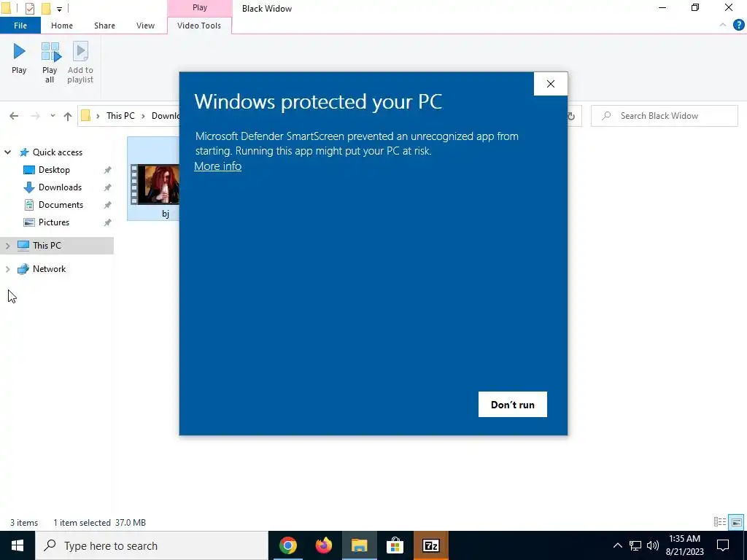This screenshot has width=747, height=560.
Task: Open Documents in Quick access
Action: coord(61,205)
